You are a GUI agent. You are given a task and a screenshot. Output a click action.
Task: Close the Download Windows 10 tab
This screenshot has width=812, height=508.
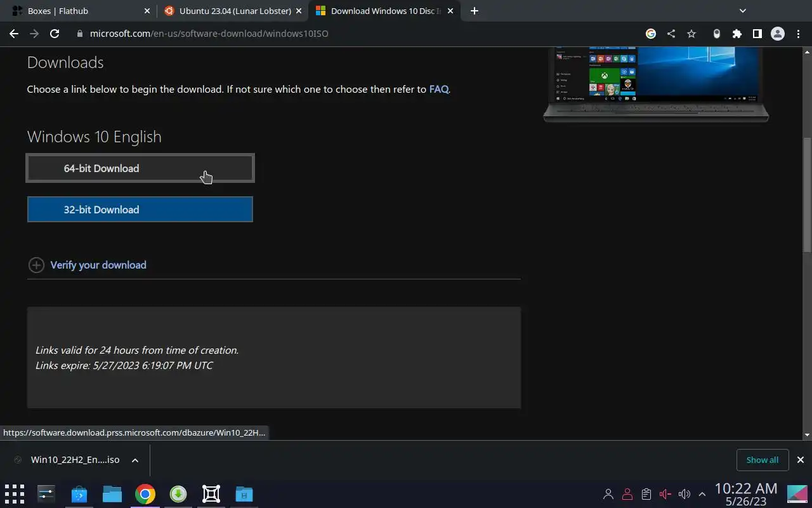click(x=451, y=11)
